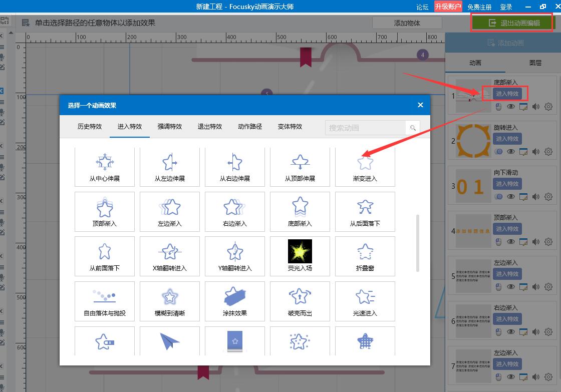Open effect type for animation 1 底部渐入
The width and height of the screenshot is (561, 392).
pyautogui.click(x=507, y=94)
